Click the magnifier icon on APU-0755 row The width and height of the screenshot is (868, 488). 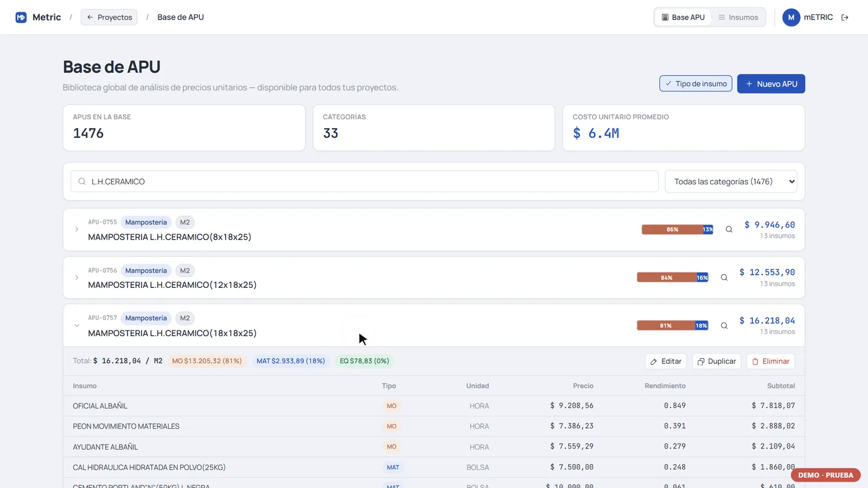tap(729, 229)
